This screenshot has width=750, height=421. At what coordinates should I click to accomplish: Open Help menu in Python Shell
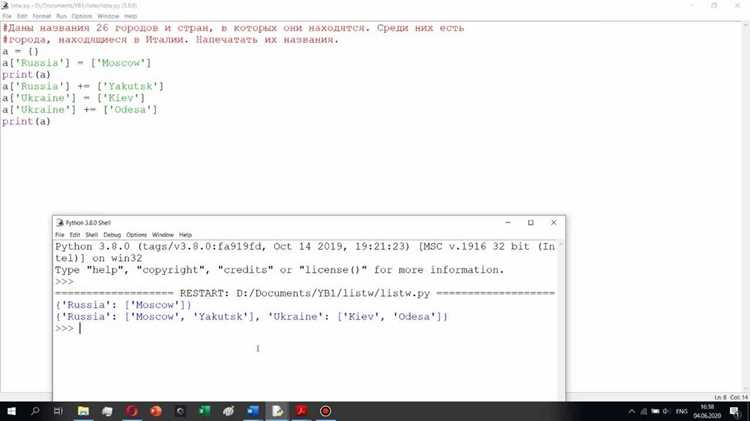[x=186, y=235]
